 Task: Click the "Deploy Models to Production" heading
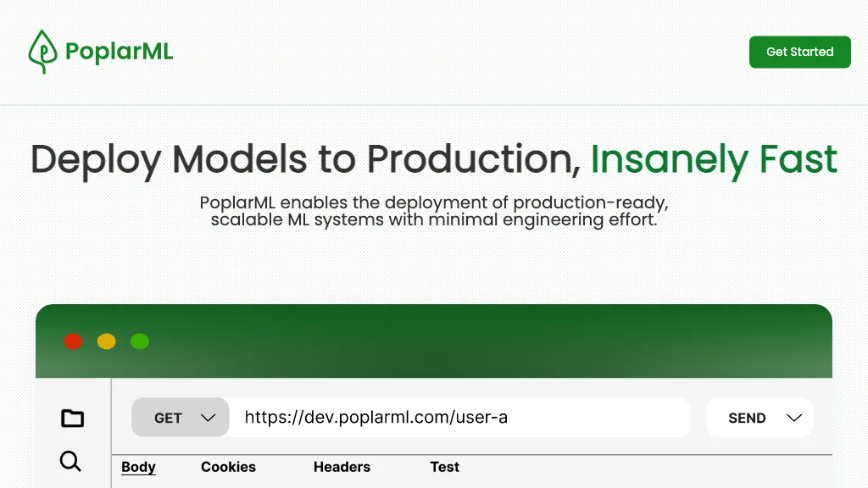click(x=305, y=159)
